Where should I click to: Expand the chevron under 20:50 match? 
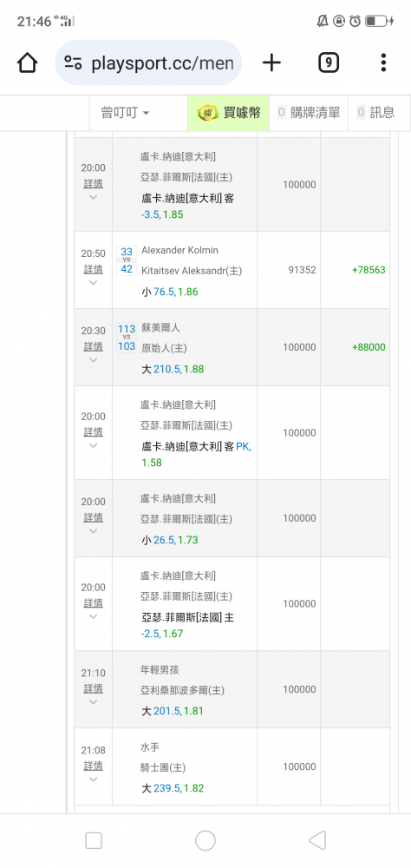93,283
